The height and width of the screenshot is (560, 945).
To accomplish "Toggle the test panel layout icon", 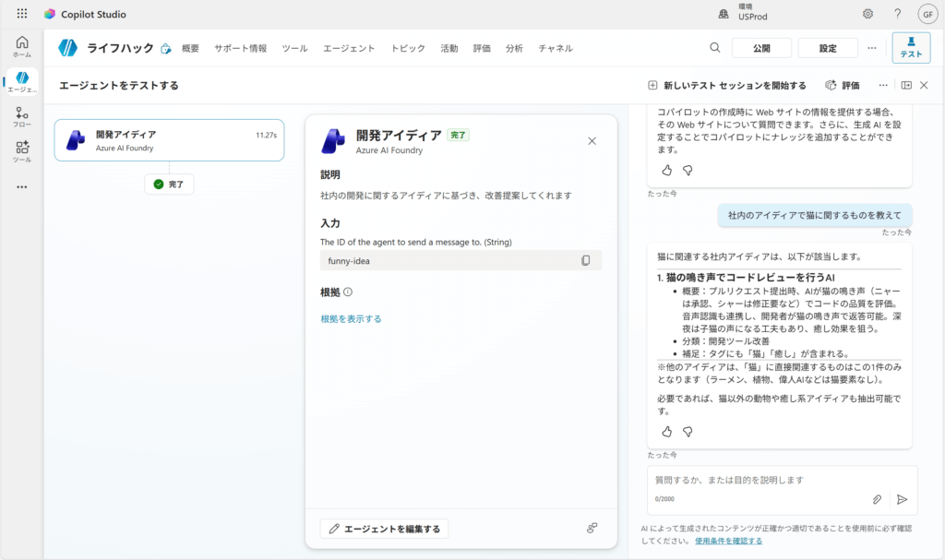I will coord(906,85).
